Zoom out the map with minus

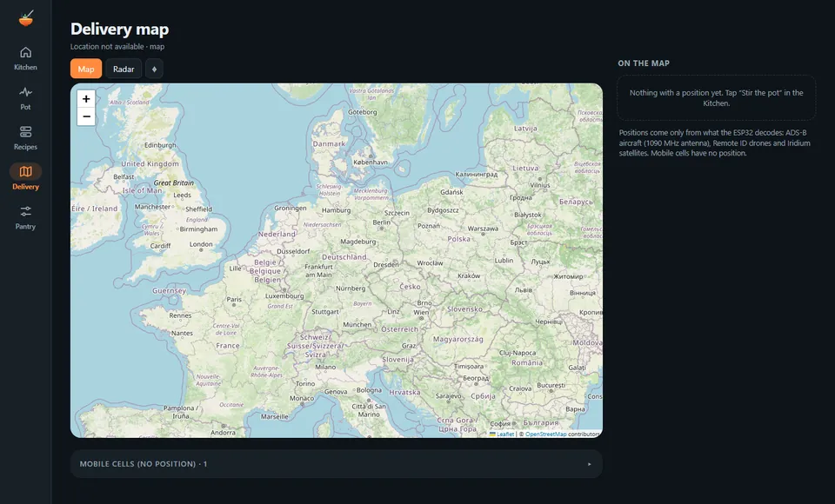click(86, 116)
